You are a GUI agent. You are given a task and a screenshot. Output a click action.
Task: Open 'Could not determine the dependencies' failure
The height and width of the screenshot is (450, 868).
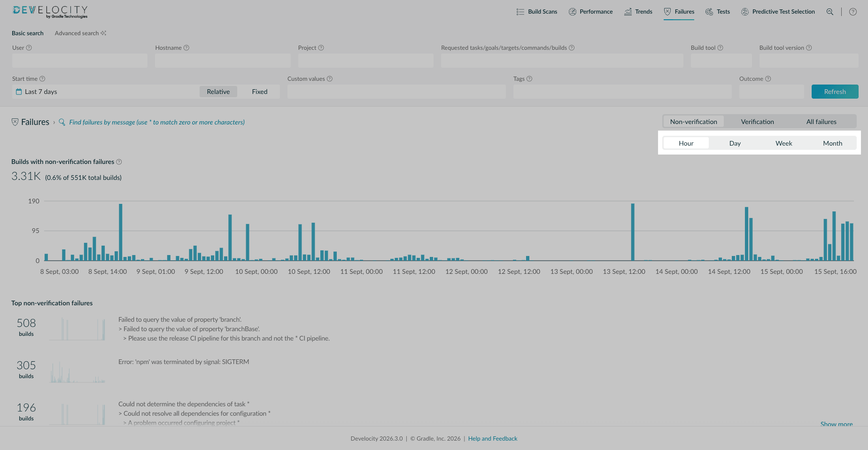[x=194, y=413]
